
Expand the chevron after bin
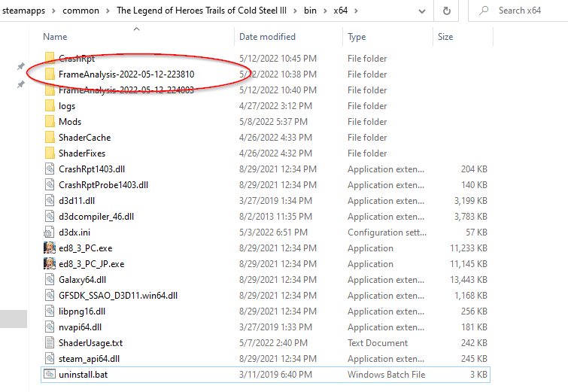tap(325, 11)
